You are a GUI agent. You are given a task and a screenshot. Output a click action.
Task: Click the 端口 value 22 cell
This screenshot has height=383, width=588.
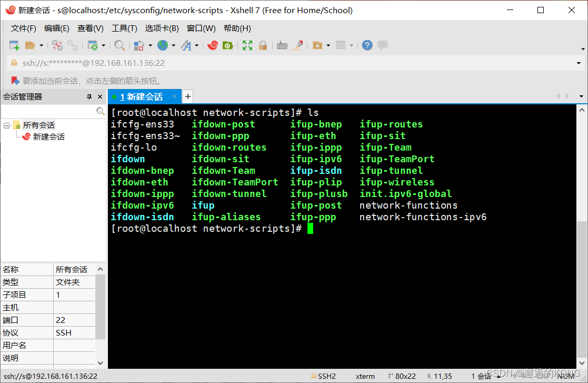click(x=74, y=320)
